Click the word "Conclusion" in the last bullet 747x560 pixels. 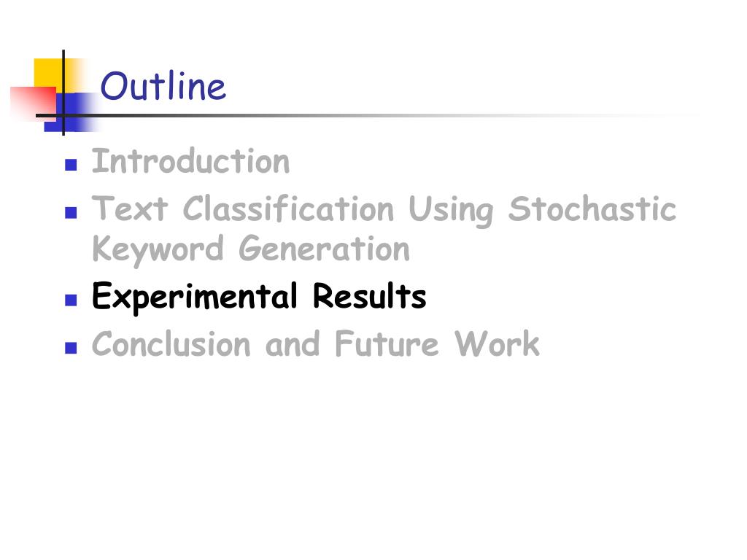pyautogui.click(x=171, y=344)
